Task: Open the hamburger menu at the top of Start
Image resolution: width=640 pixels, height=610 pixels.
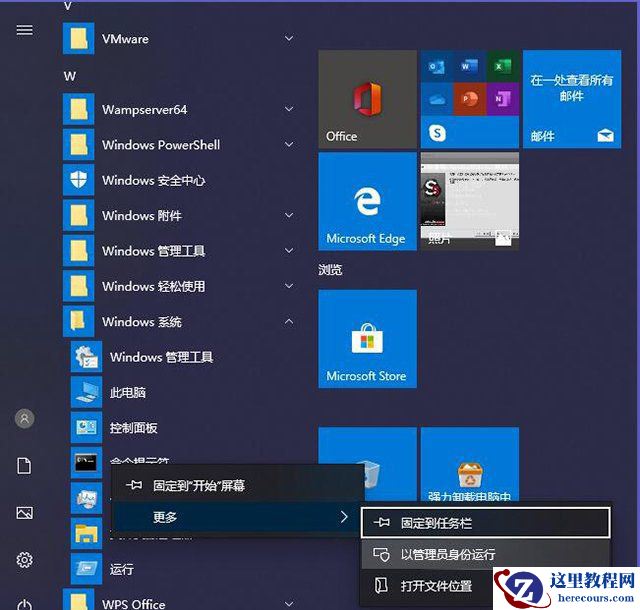Action: pos(24,30)
